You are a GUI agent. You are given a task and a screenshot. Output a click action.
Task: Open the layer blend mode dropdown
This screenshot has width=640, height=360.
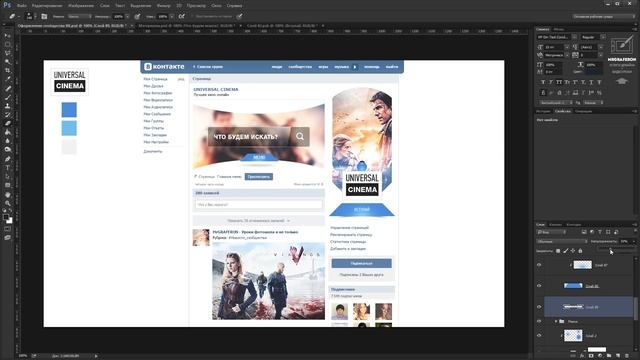(561, 241)
